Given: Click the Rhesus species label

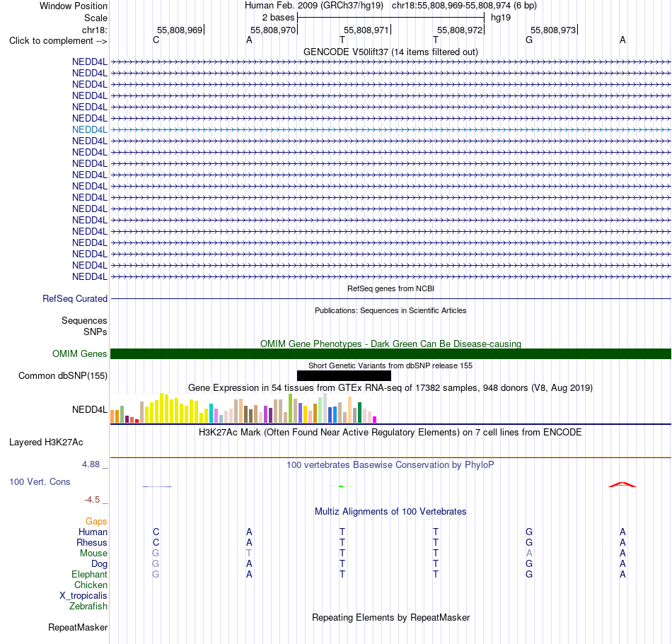Looking at the screenshot, I should [92, 542].
